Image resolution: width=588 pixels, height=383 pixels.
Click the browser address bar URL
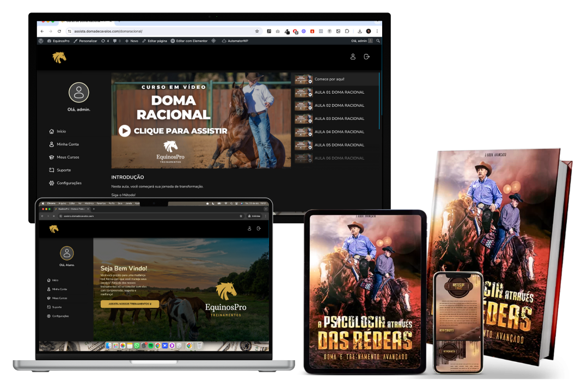coord(108,31)
